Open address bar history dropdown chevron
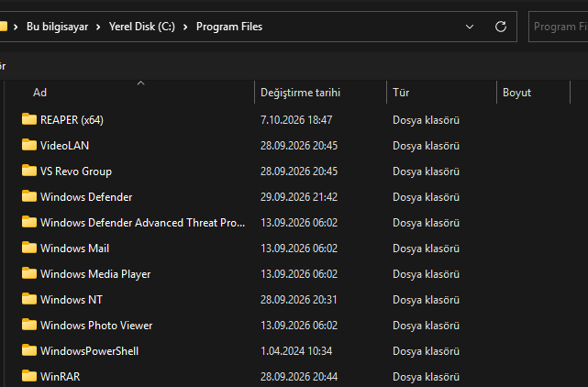588x387 pixels. click(469, 27)
